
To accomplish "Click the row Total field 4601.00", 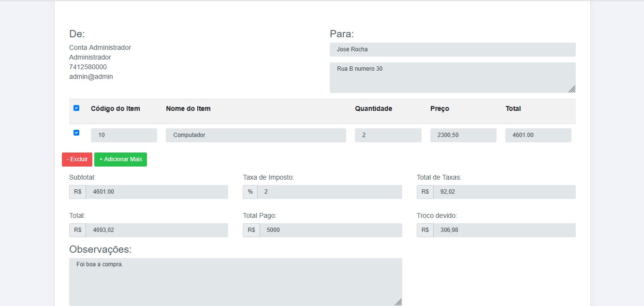I will pyautogui.click(x=538, y=135).
